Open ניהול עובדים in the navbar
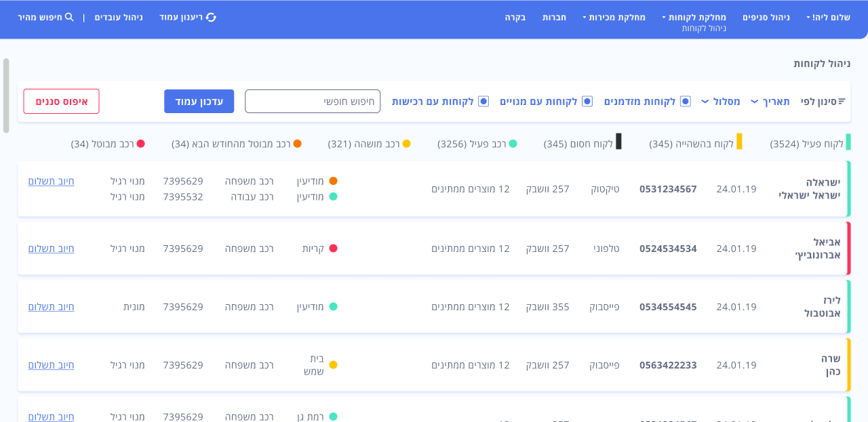The image size is (868, 422). tap(119, 17)
